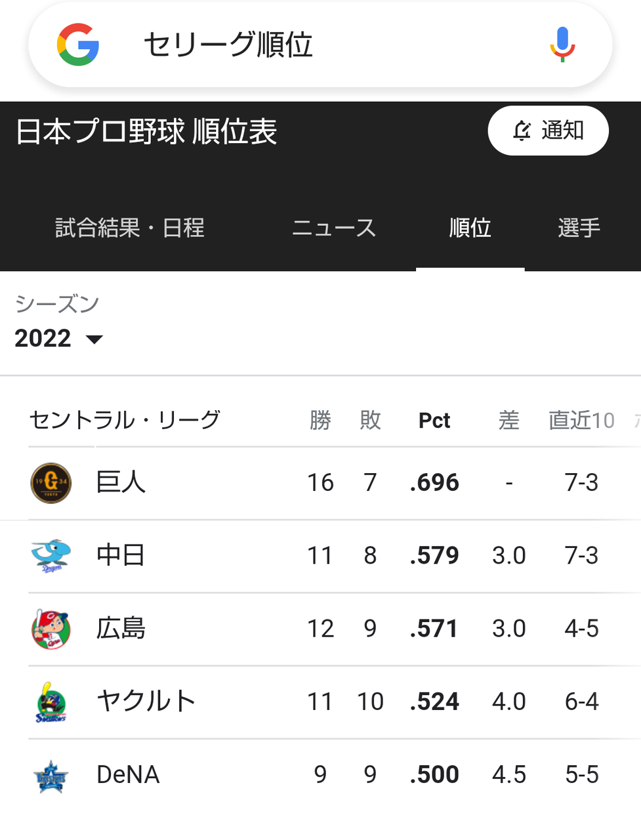Click the Yakult Swallows logo
The width and height of the screenshot is (641, 840).
point(51,702)
